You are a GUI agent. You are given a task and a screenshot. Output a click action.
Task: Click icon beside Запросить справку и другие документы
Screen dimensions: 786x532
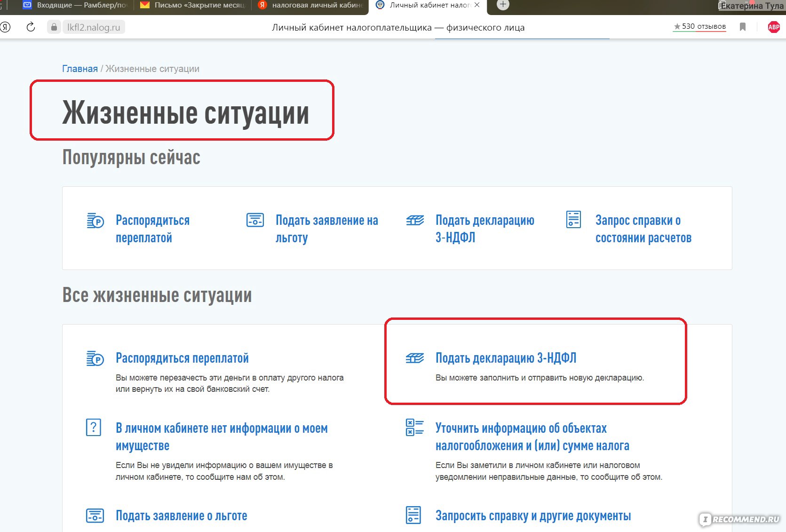[x=413, y=515]
